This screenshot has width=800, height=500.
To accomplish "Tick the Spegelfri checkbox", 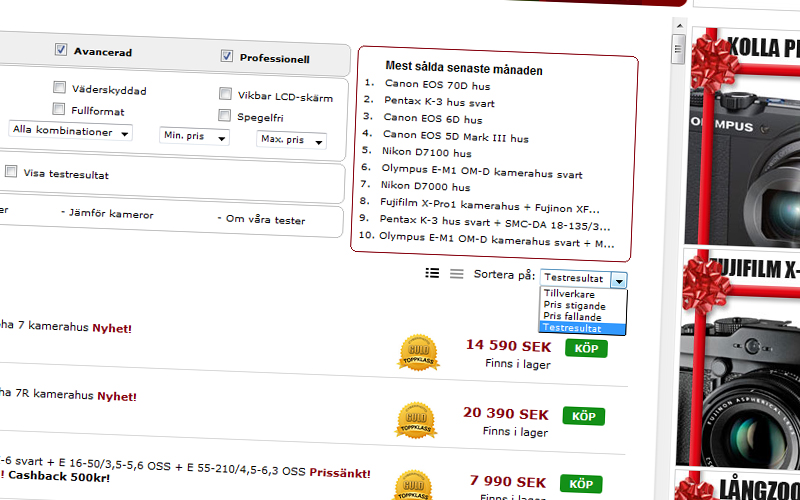I will coord(224,115).
